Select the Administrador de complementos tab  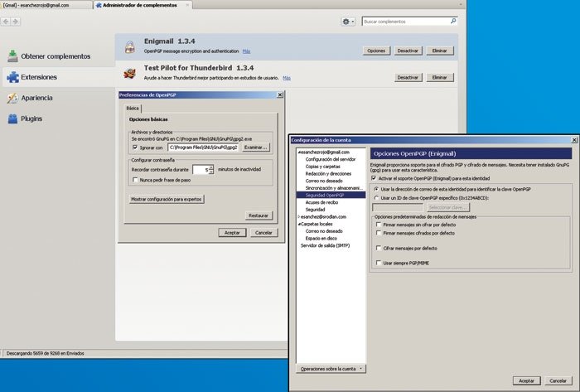[x=143, y=5]
